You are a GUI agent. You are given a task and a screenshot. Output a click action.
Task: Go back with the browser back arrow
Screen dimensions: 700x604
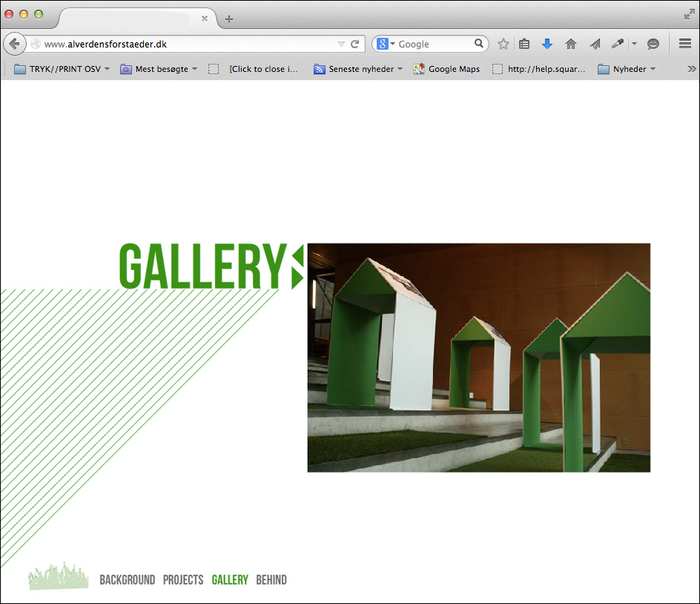coord(14,44)
